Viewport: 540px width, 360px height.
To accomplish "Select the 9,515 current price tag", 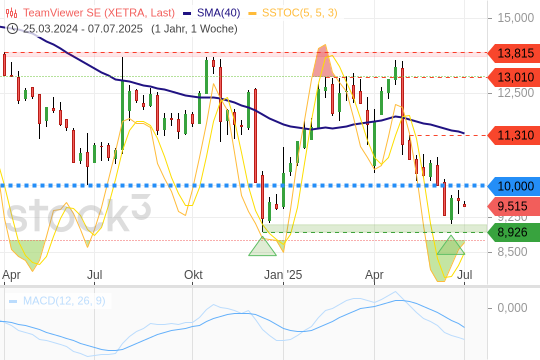I will [514, 206].
